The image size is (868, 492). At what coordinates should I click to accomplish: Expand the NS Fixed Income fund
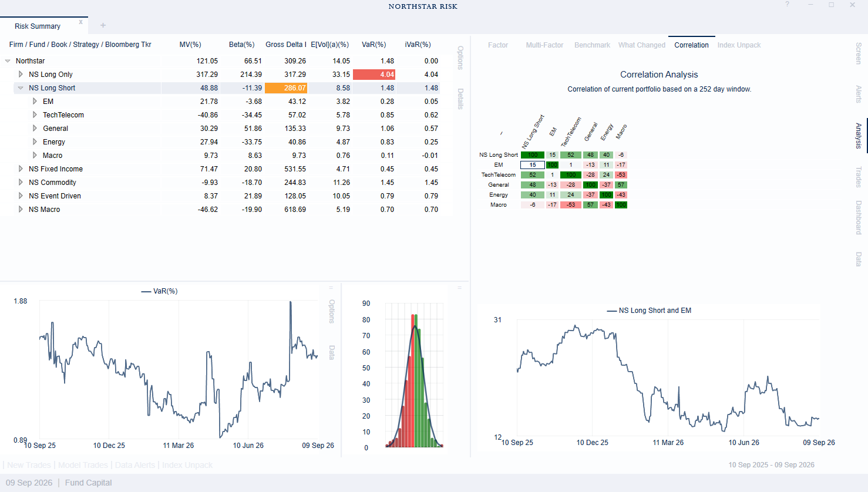click(x=21, y=169)
